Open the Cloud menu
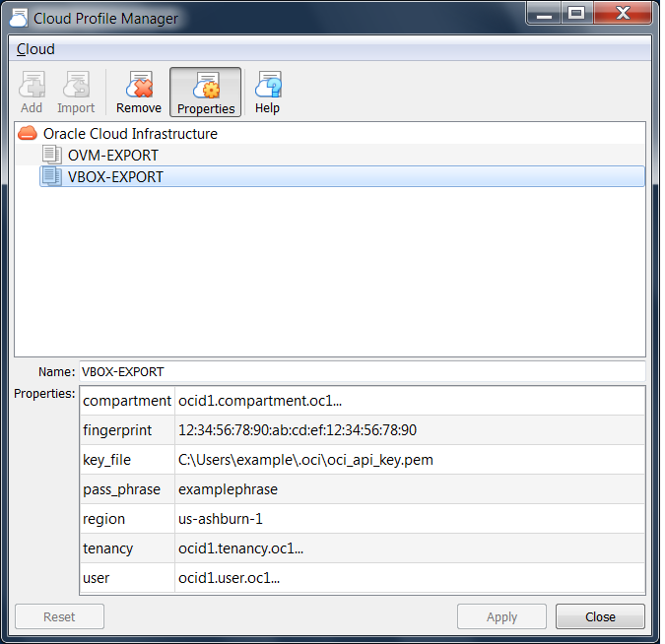 pos(35,49)
